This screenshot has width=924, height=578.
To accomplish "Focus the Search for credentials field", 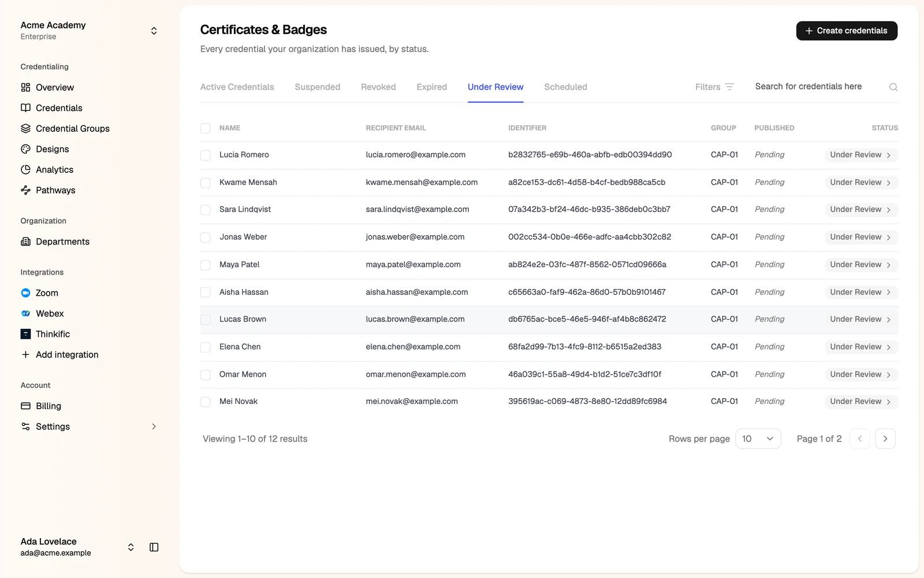I will tap(820, 87).
